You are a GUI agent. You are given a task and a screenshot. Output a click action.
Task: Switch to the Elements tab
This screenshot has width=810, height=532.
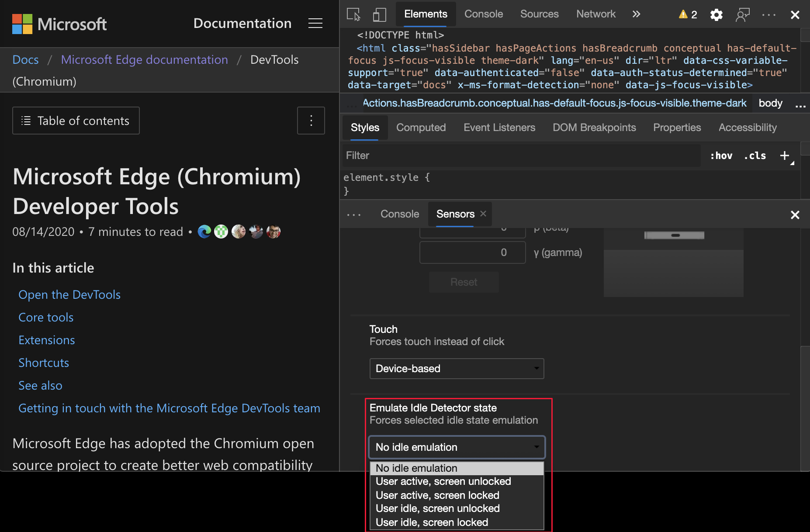[426, 14]
